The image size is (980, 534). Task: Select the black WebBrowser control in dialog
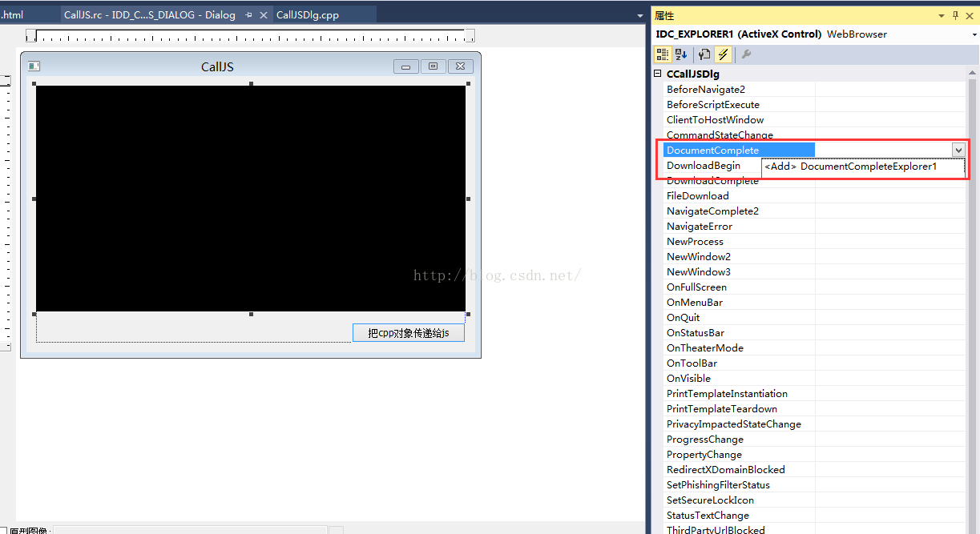251,199
